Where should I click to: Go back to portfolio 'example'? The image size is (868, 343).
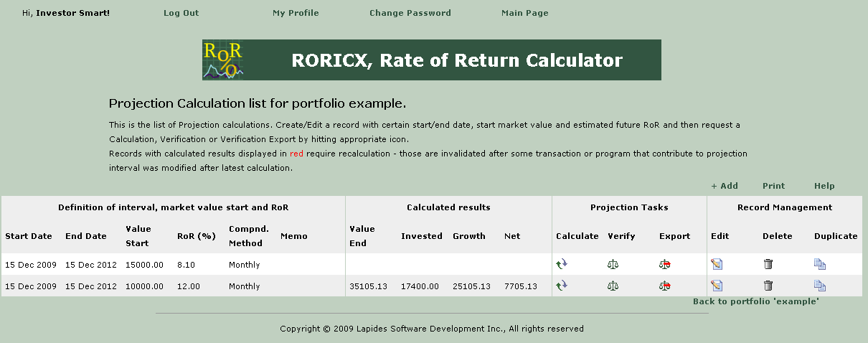(x=756, y=301)
